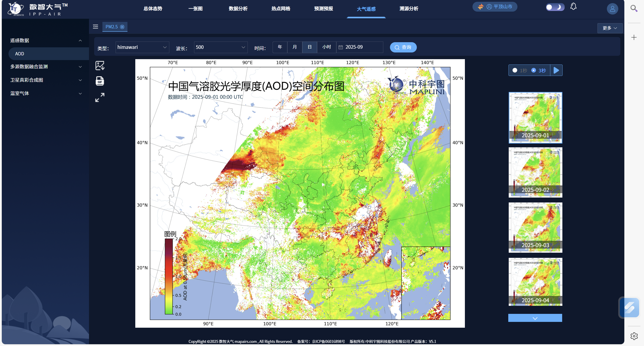Expand the 温室气体 sidebar section

point(45,93)
